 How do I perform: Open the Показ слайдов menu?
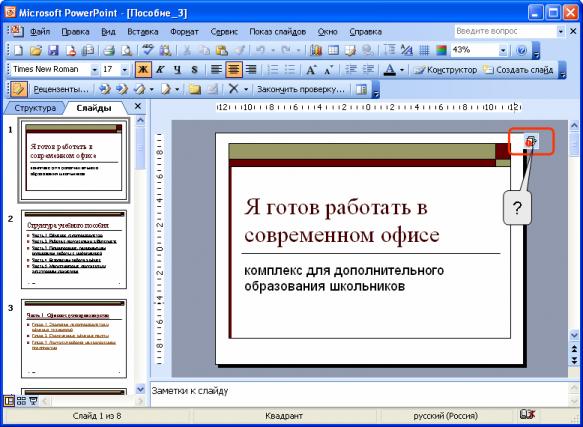click(x=277, y=32)
